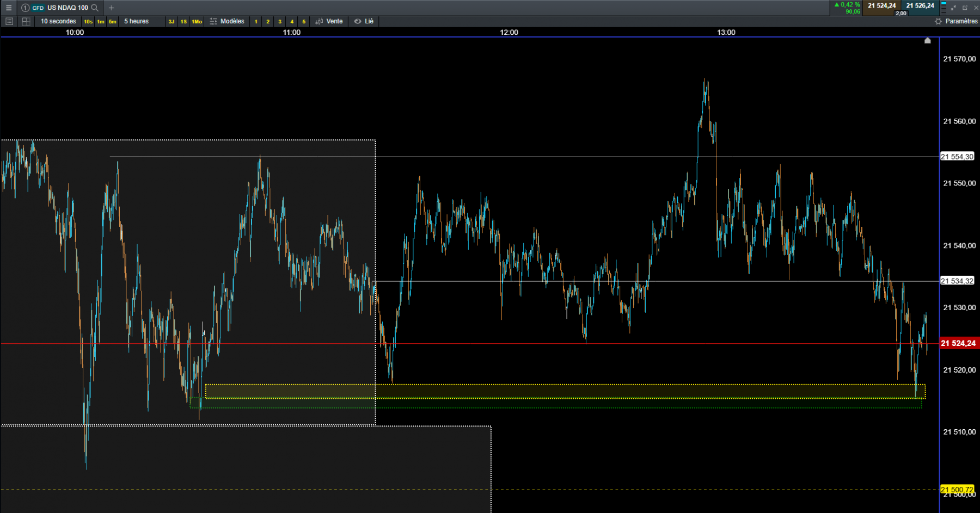Image resolution: width=980 pixels, height=513 pixels.
Task: Click the 0,42 % change indicator
Action: click(847, 5)
